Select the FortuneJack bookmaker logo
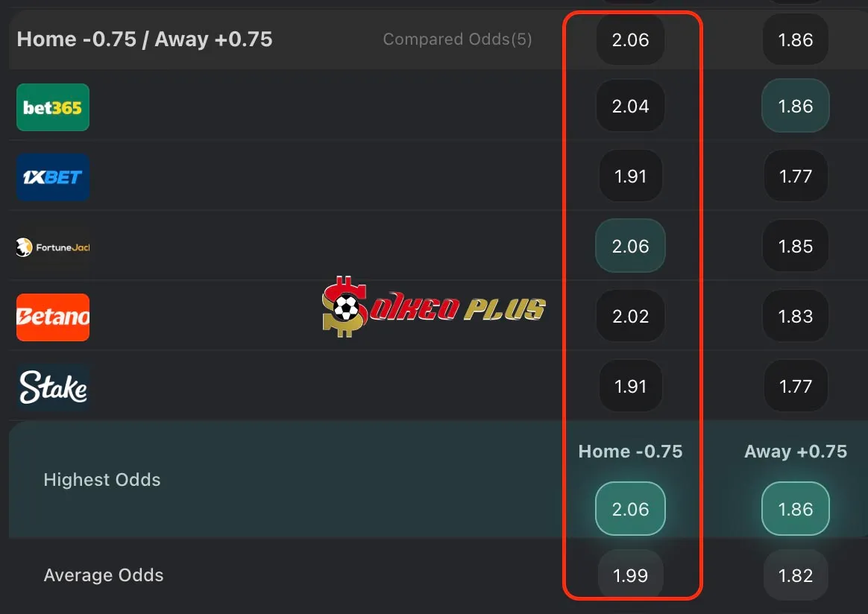 tap(53, 247)
